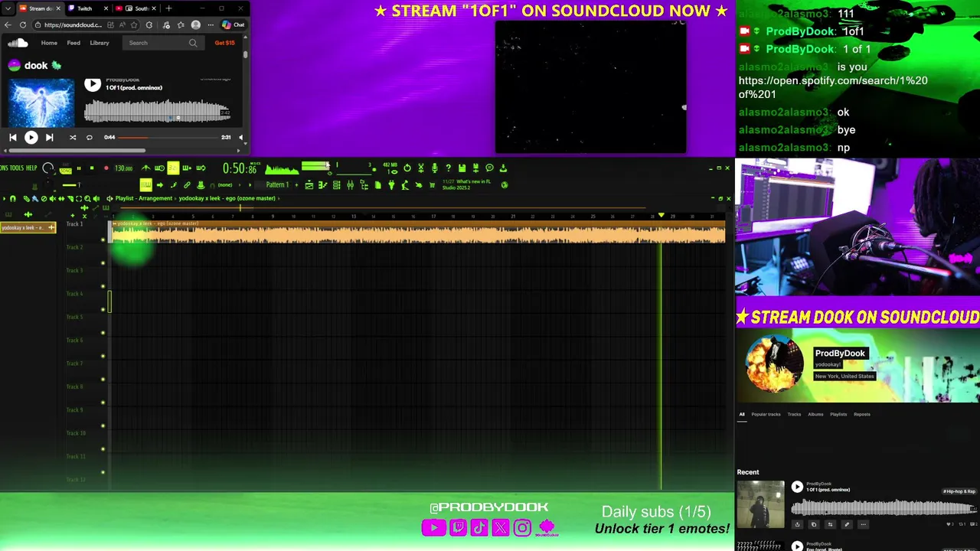
Task: Select the Slip tool in Playlist toolbar
Action: pos(61,198)
